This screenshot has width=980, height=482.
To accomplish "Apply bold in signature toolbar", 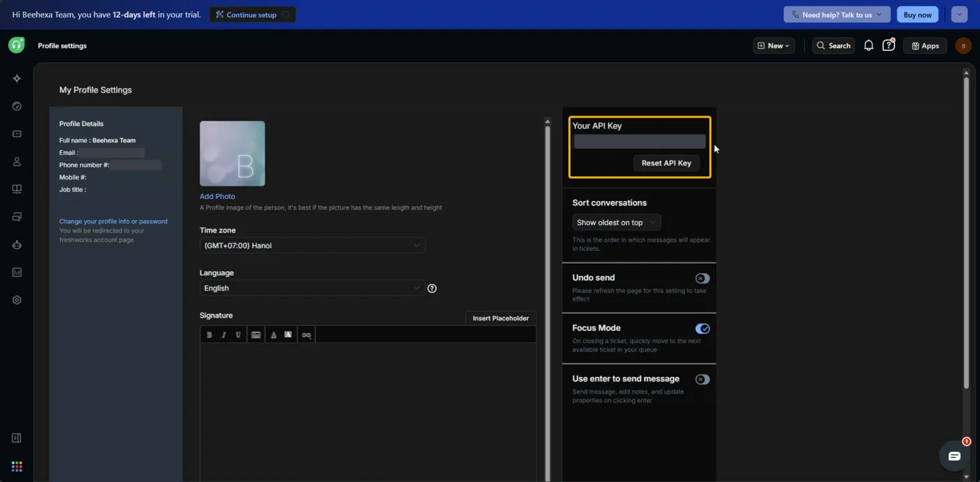I will click(209, 335).
